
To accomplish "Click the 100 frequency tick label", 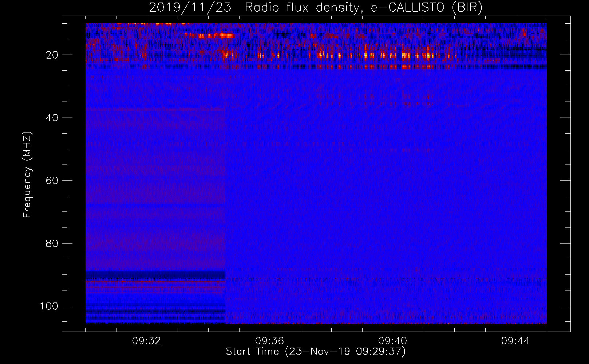I will point(49,306).
